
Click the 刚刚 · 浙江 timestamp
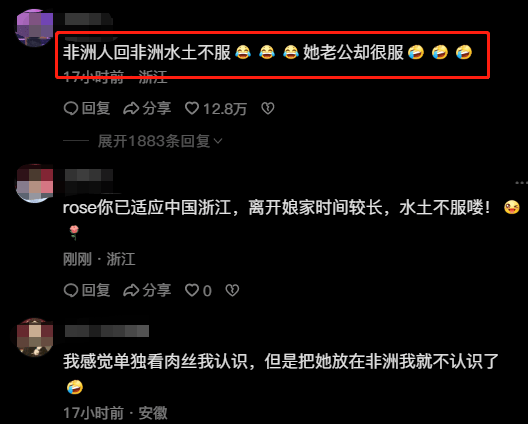click(99, 259)
